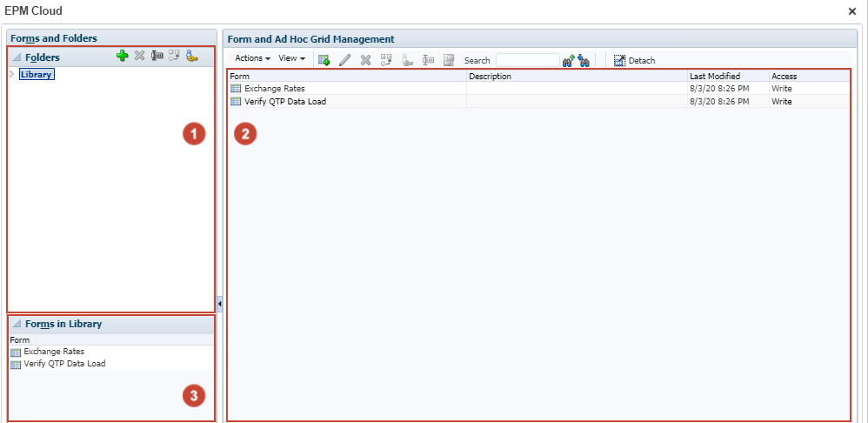This screenshot has width=868, height=423.
Task: Click Exchange Rates in Forms in Library list
Action: point(54,352)
